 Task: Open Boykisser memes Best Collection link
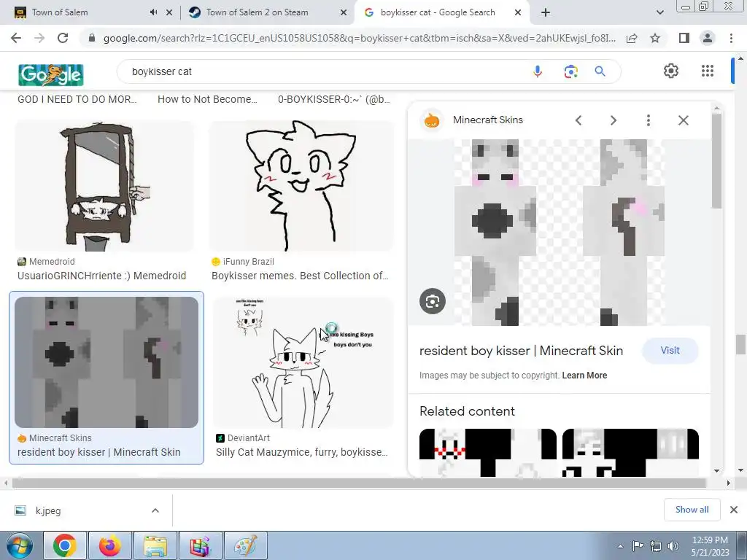point(300,276)
